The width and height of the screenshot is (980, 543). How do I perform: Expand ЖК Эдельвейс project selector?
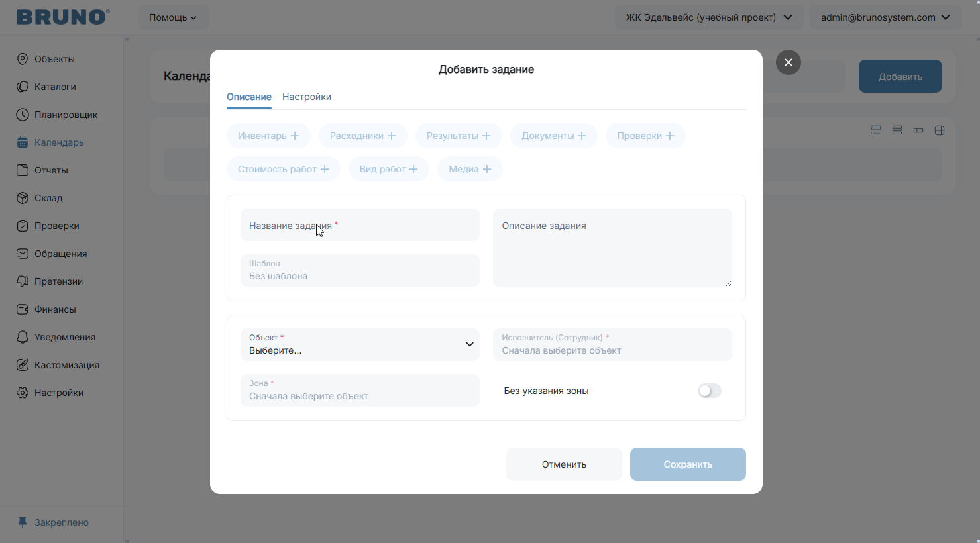(709, 17)
